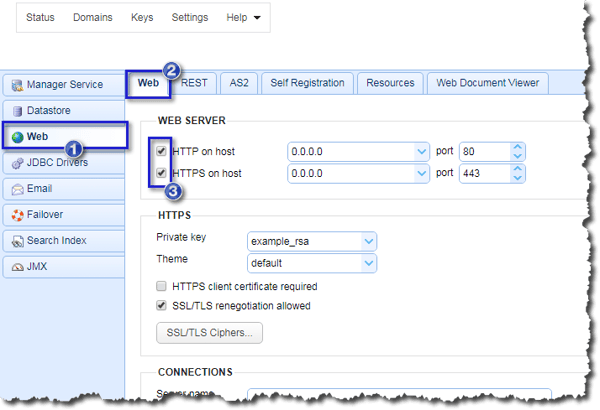Click the HTTP port 80 field
Screen dimensions: 600x410
click(485, 152)
